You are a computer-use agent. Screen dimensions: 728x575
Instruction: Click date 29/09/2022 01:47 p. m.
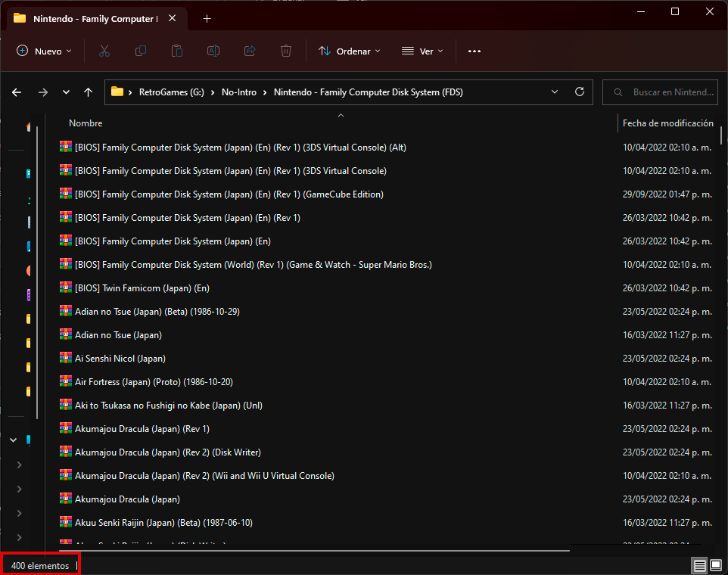click(667, 194)
